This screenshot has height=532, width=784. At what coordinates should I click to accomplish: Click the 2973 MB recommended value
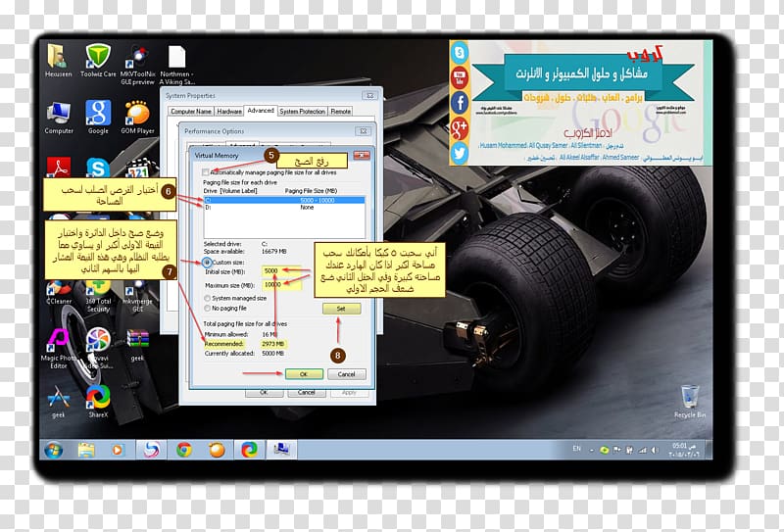273,344
